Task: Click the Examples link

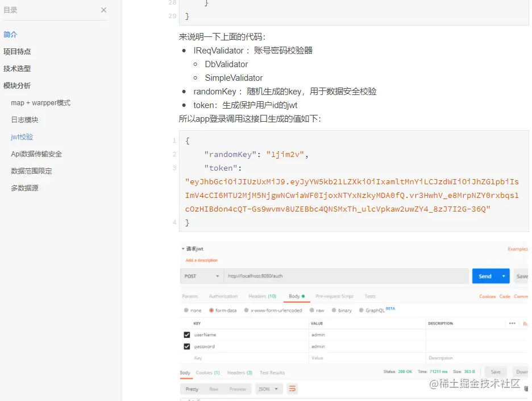Action: point(518,249)
